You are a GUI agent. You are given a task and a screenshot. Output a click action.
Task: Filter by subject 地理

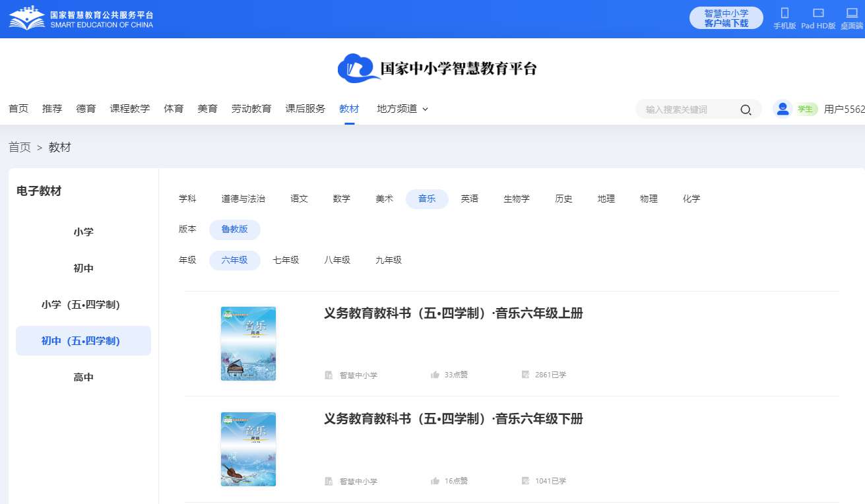[606, 199]
